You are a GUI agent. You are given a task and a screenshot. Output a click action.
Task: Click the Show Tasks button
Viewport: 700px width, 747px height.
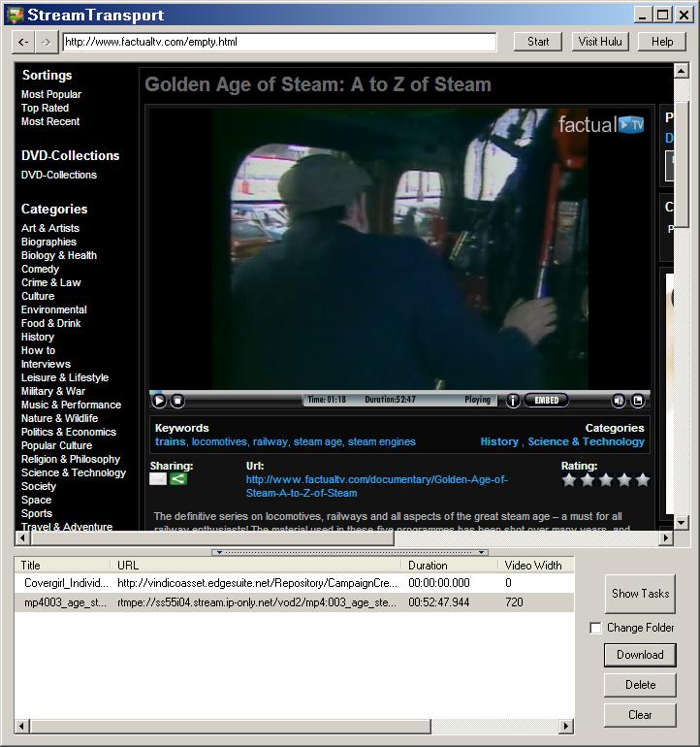click(640, 594)
